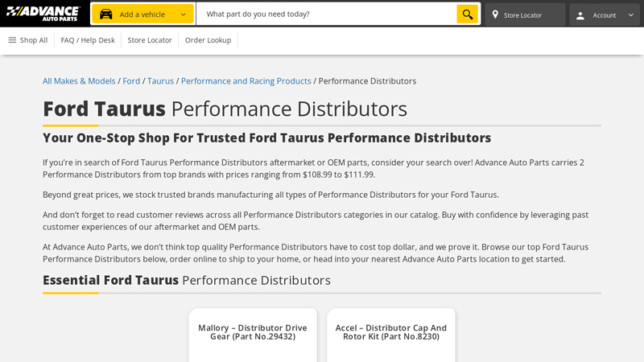The height and width of the screenshot is (362, 644).
Task: Open Accel Distributor Cap And Rotor Kit card
Action: (391, 335)
